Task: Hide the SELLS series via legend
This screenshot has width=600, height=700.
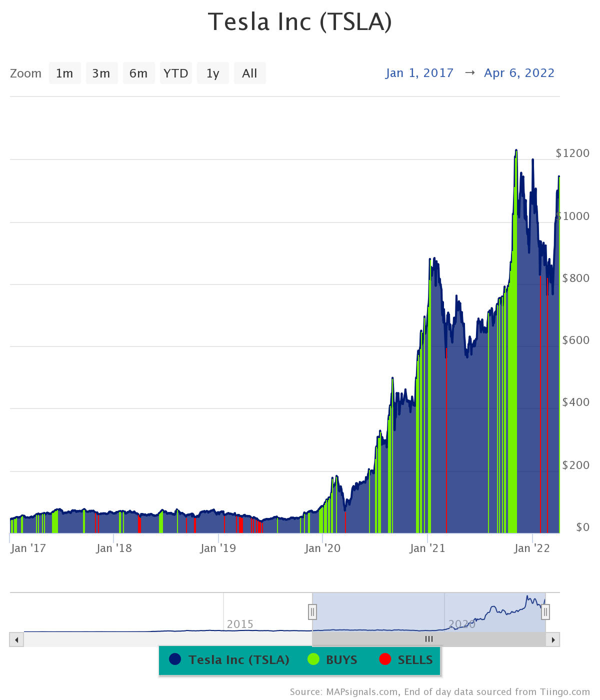Action: [415, 660]
